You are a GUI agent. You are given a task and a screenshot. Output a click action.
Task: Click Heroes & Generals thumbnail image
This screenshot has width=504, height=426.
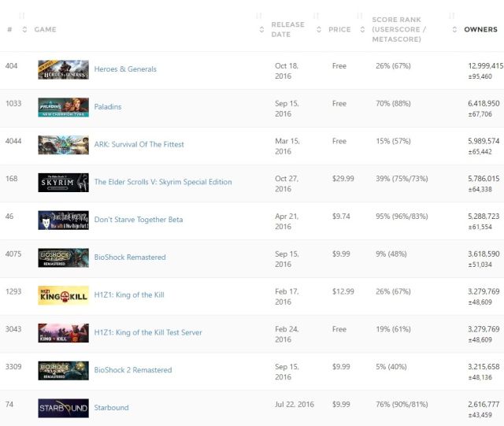(63, 69)
